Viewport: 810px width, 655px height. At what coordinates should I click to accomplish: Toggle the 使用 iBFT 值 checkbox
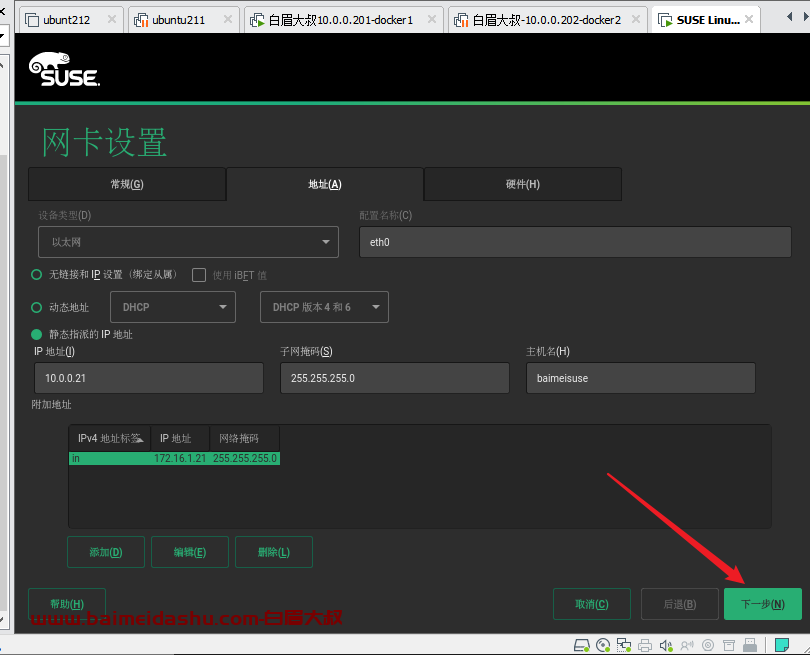pyautogui.click(x=199, y=275)
